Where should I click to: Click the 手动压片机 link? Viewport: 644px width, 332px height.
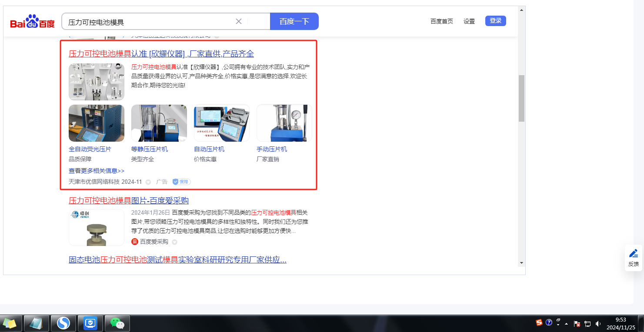[272, 149]
